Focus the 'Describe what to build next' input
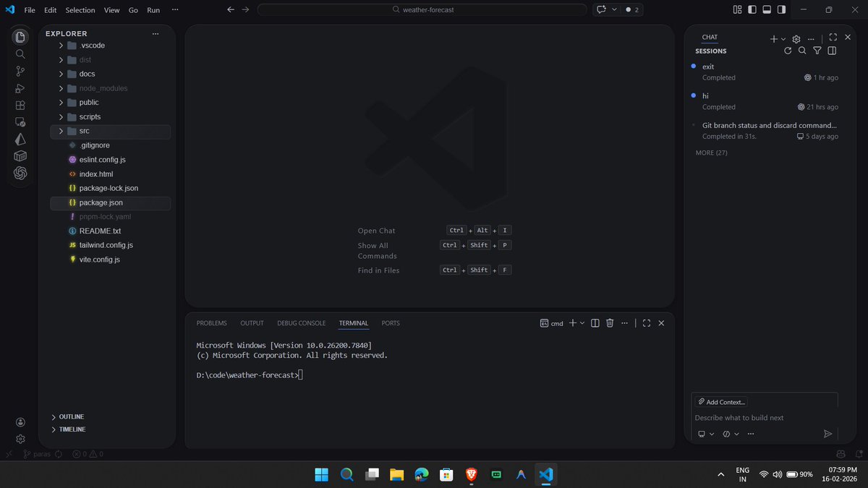This screenshot has width=868, height=488. [x=764, y=418]
